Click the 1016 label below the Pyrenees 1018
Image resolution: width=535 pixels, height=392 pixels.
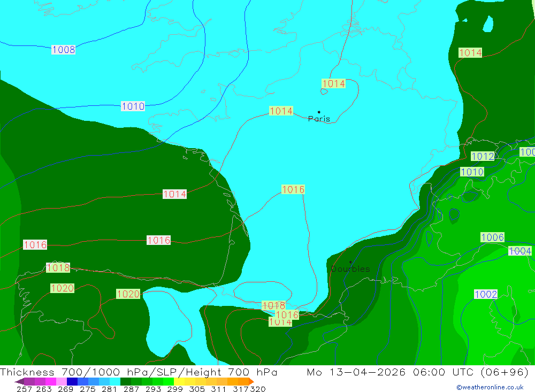pos(287,314)
